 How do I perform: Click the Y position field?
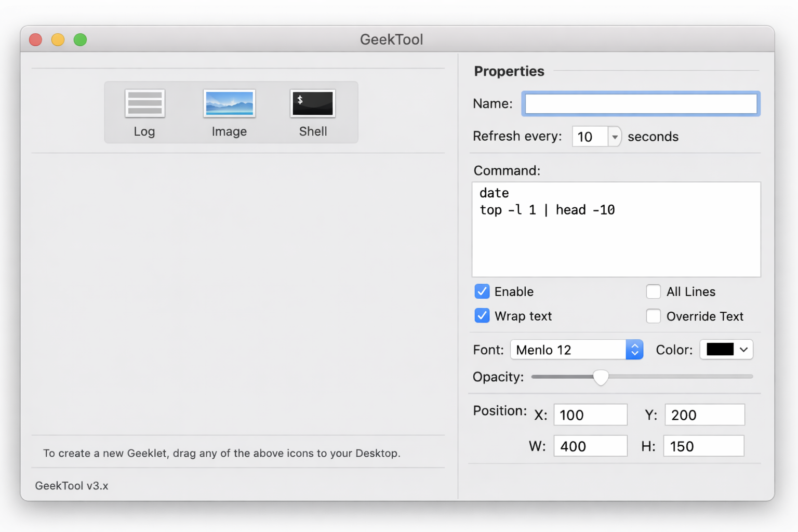pyautogui.click(x=704, y=415)
